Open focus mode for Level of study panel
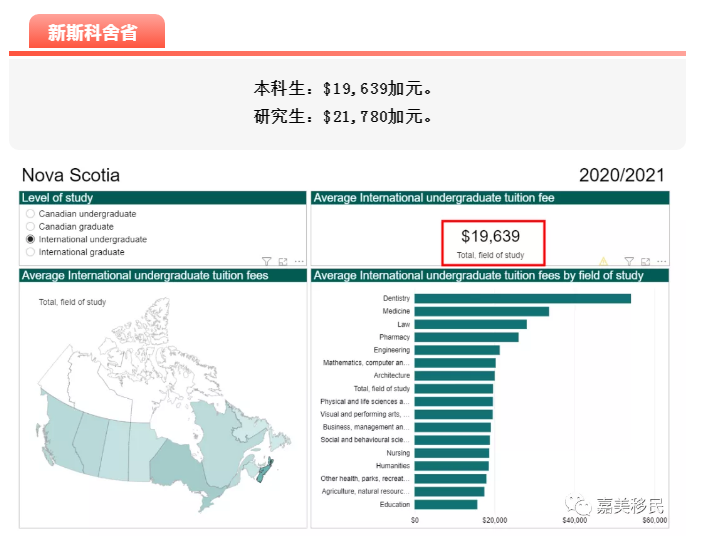 [x=283, y=261]
